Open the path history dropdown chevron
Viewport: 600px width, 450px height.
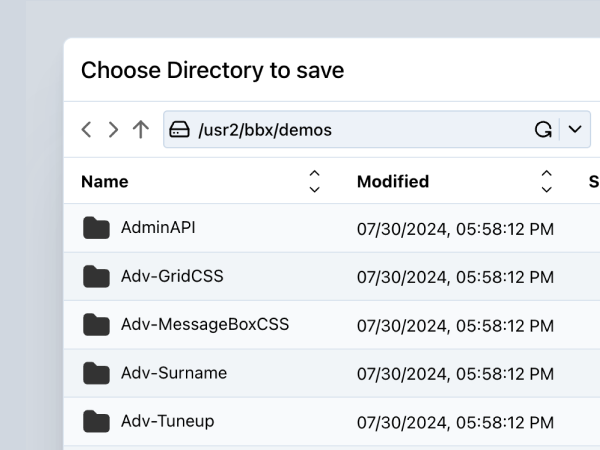pos(575,129)
